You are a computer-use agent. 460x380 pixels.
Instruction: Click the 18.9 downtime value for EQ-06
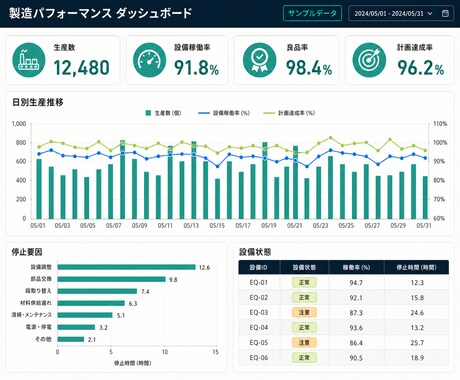(x=417, y=358)
